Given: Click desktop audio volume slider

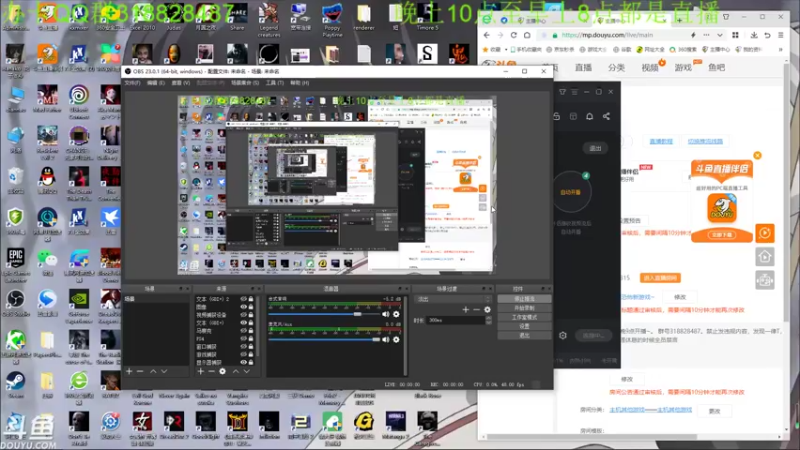Looking at the screenshot, I should [x=324, y=314].
